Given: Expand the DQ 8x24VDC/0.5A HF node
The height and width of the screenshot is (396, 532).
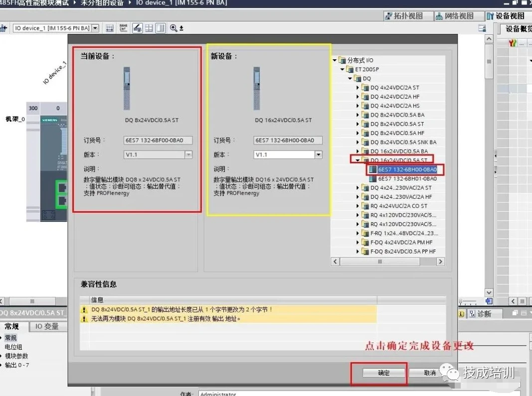Looking at the screenshot, I should (x=357, y=133).
